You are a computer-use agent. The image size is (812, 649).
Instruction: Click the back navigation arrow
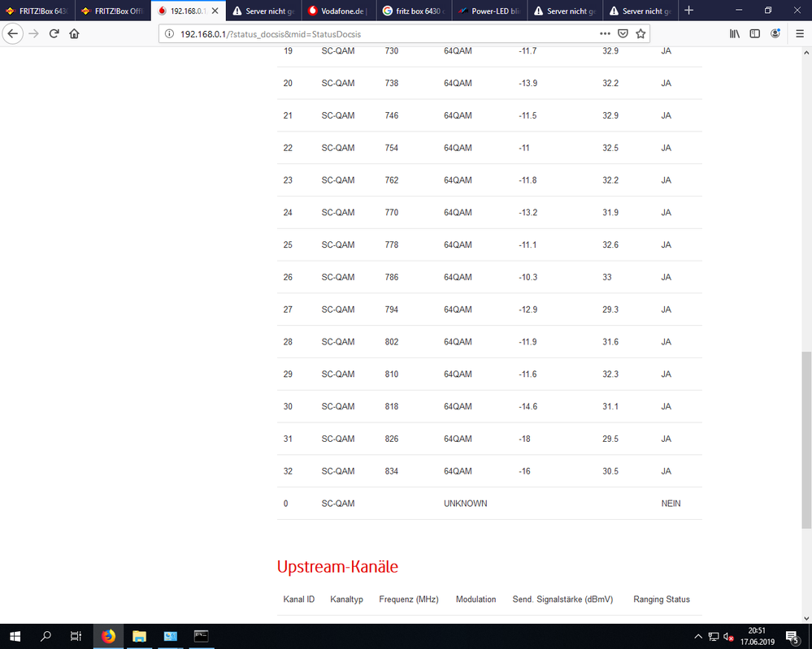coord(13,33)
